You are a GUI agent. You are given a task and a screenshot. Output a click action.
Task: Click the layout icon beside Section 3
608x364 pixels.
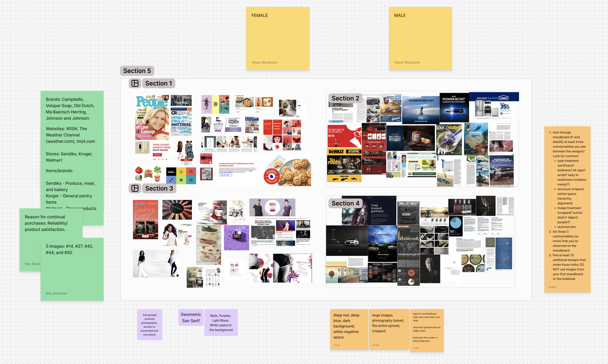(135, 188)
